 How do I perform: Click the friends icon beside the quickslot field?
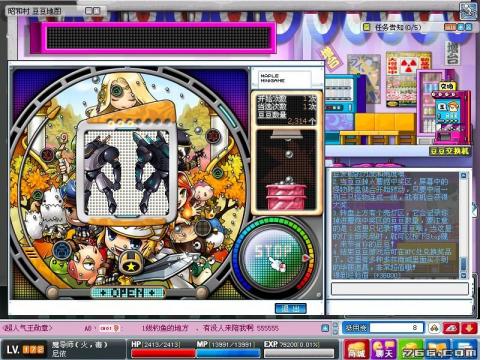pos(434,328)
